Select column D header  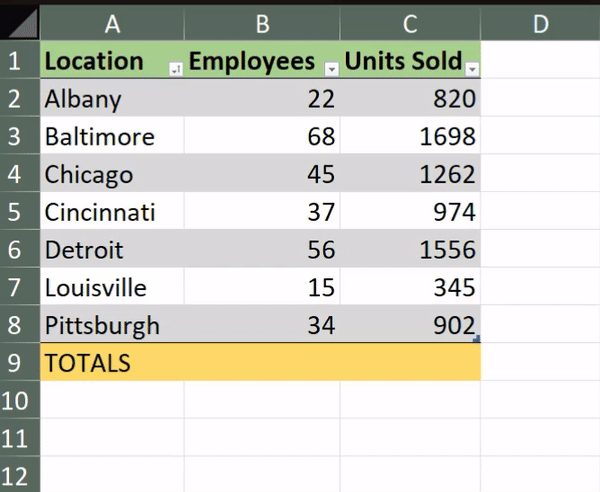(x=540, y=23)
